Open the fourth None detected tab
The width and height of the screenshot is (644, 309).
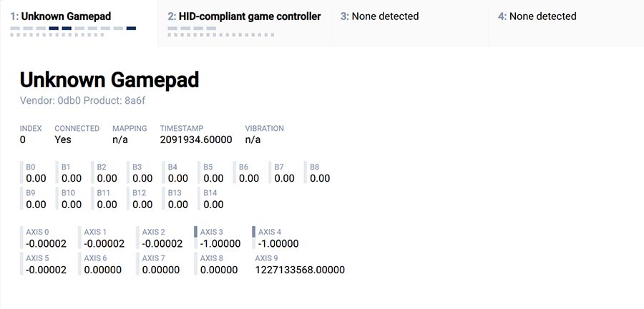(537, 16)
